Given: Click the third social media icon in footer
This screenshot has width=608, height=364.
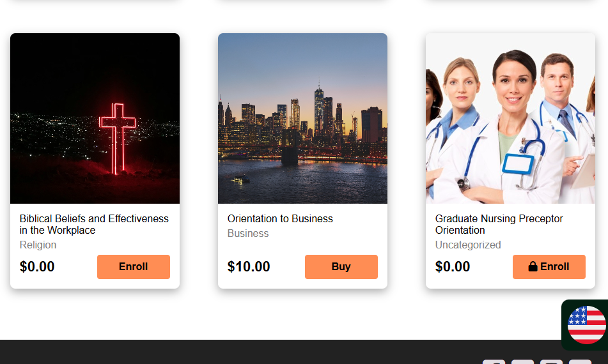Looking at the screenshot, I should click(x=551, y=362).
